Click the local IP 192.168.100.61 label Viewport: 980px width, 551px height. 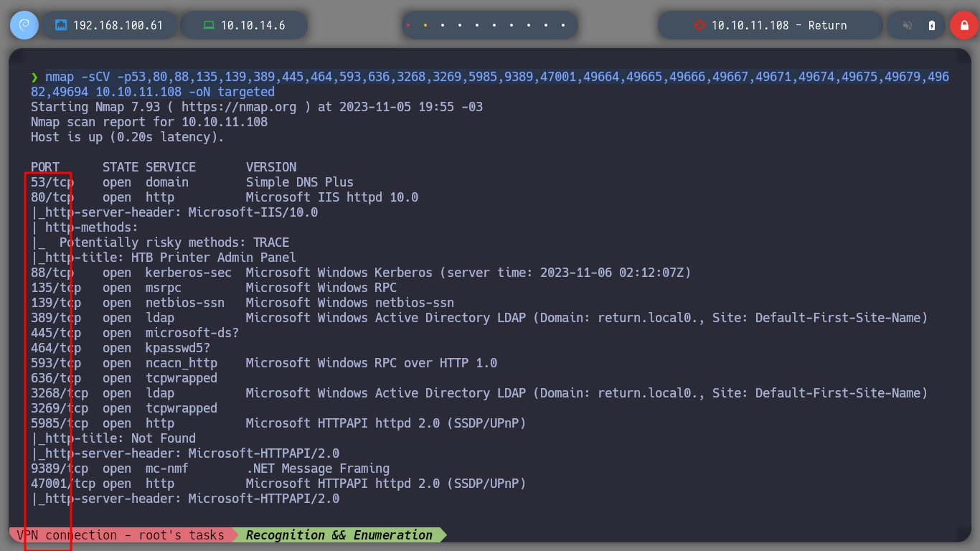118,25
